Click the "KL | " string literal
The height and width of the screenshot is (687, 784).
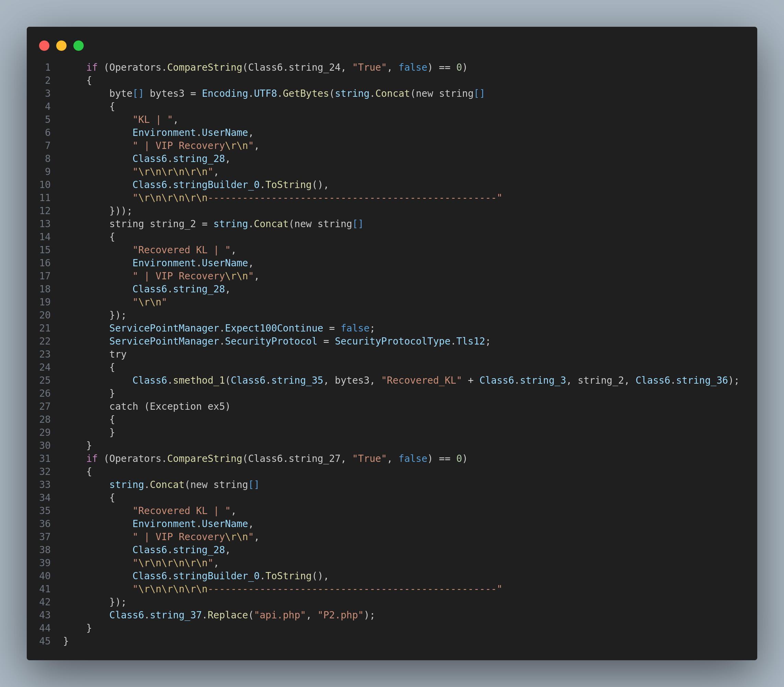point(153,120)
